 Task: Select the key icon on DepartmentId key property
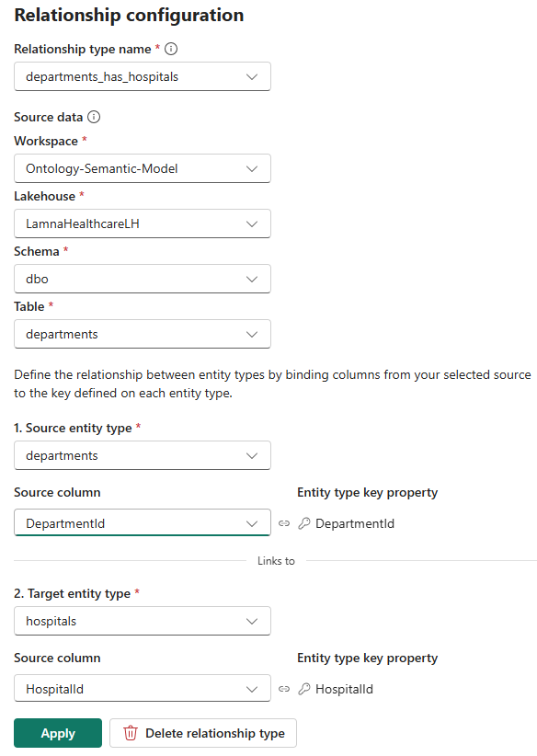click(303, 522)
